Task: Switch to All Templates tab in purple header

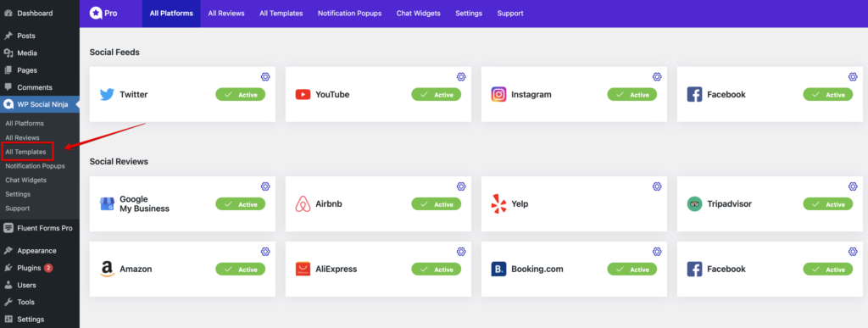Action: click(281, 14)
